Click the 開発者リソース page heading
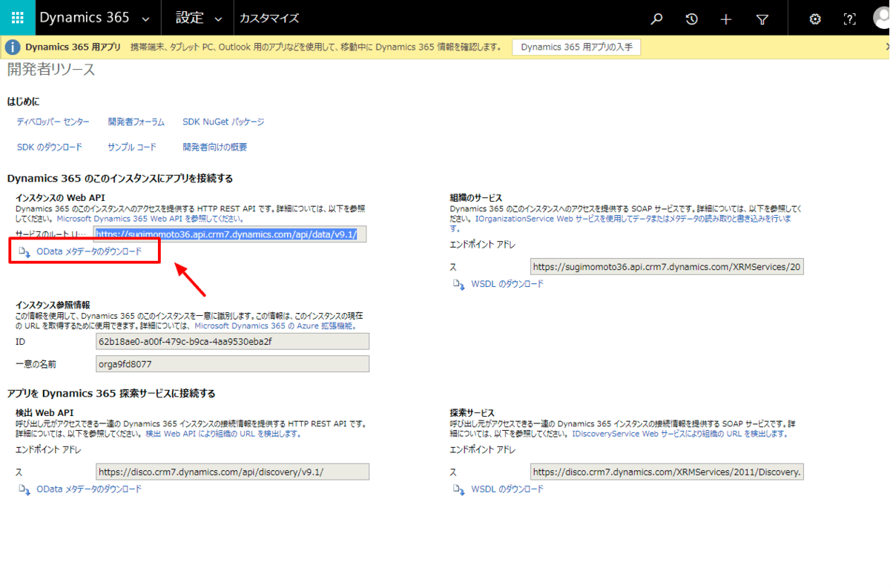This screenshot has width=890, height=588. [51, 70]
